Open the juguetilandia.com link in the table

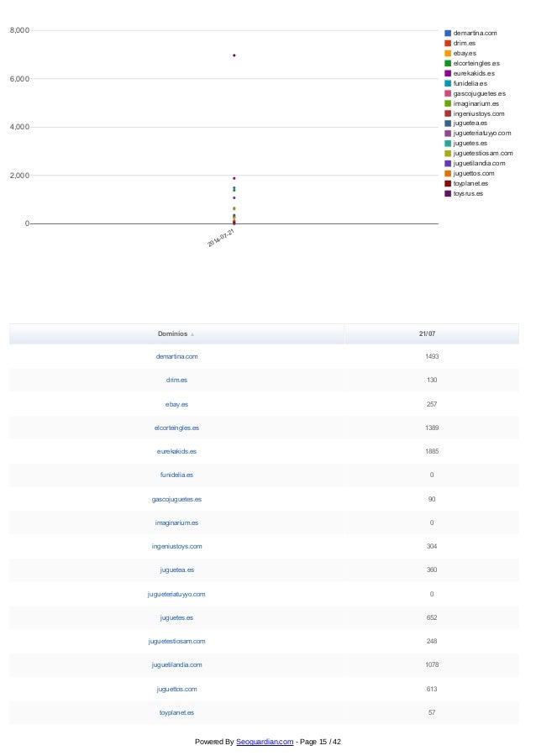pyautogui.click(x=177, y=665)
